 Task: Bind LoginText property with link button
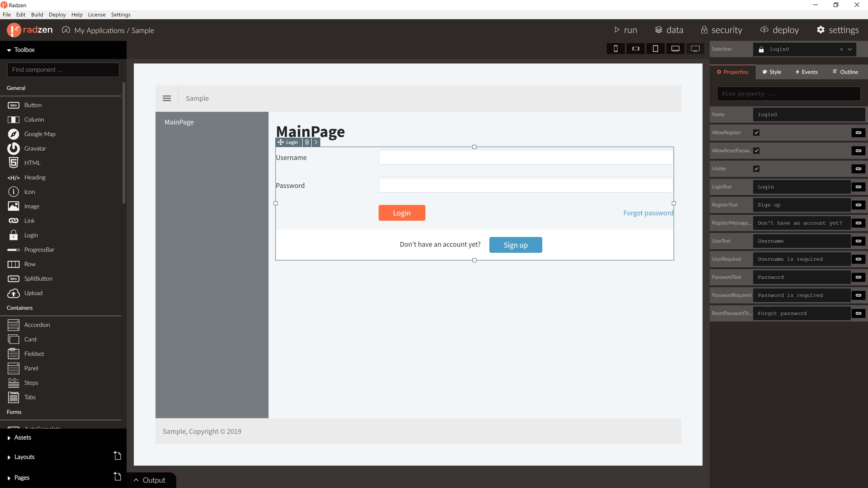pos(858,187)
